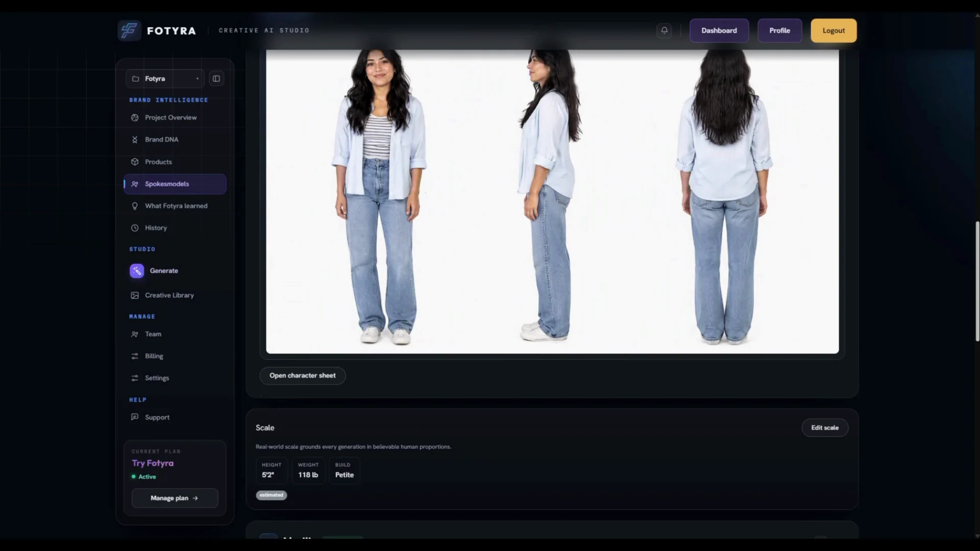Click Manage plan button
980x551 pixels.
click(x=175, y=498)
